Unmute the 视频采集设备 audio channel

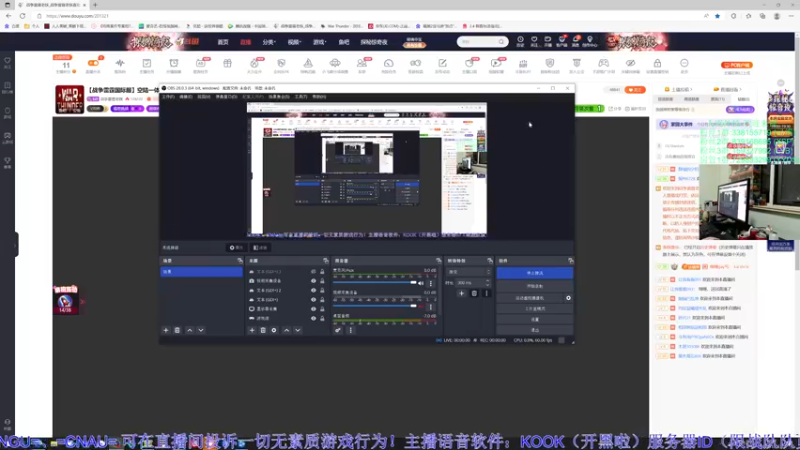coord(421,306)
